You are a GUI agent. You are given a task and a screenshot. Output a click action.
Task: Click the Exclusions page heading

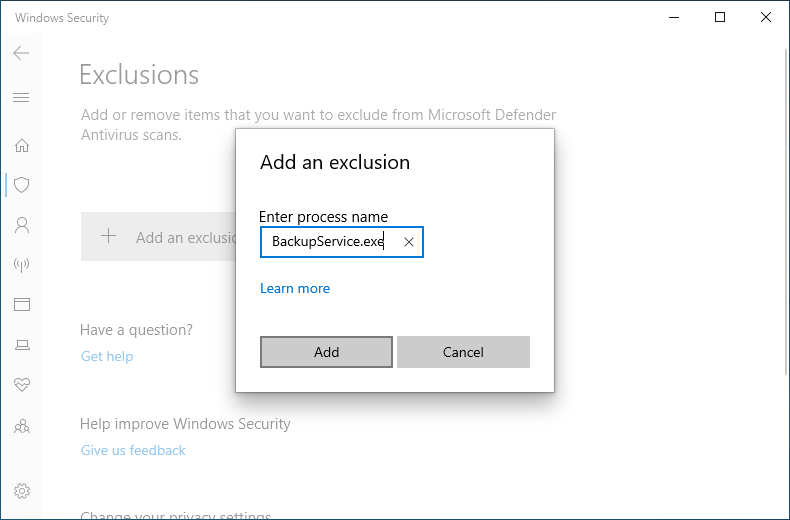(139, 75)
